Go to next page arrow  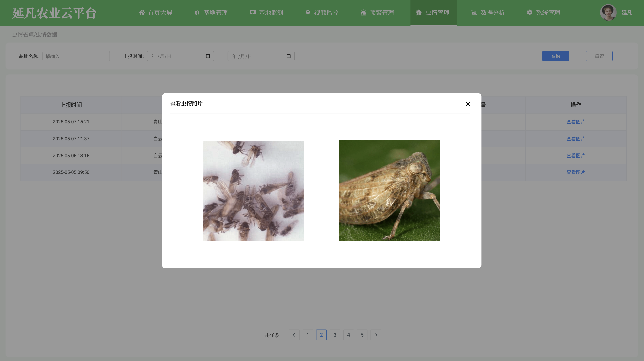(376, 335)
